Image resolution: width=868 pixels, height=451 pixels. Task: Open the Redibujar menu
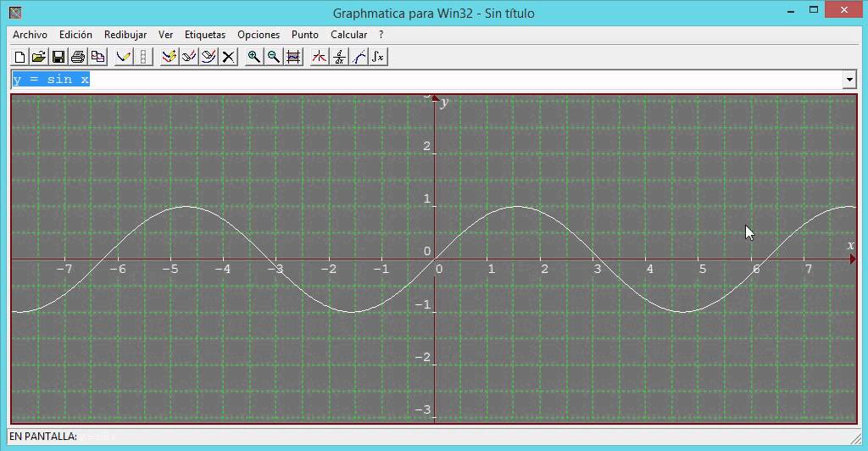tap(125, 34)
